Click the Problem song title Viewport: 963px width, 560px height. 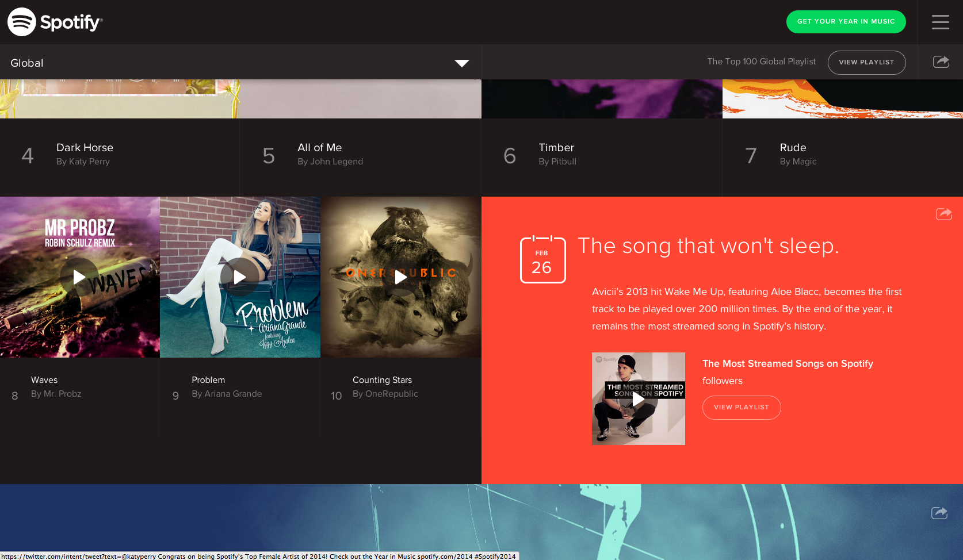(x=208, y=380)
